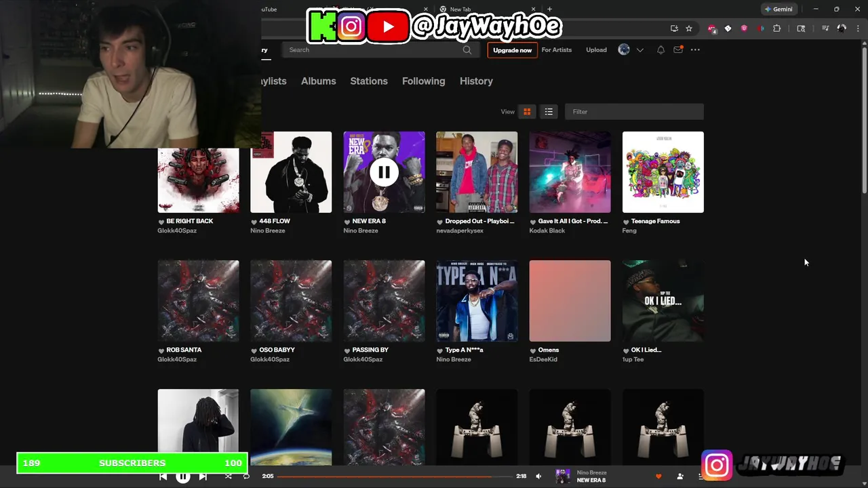This screenshot has height=488, width=868.
Task: Bookmark this page with the star
Action: 689,28
